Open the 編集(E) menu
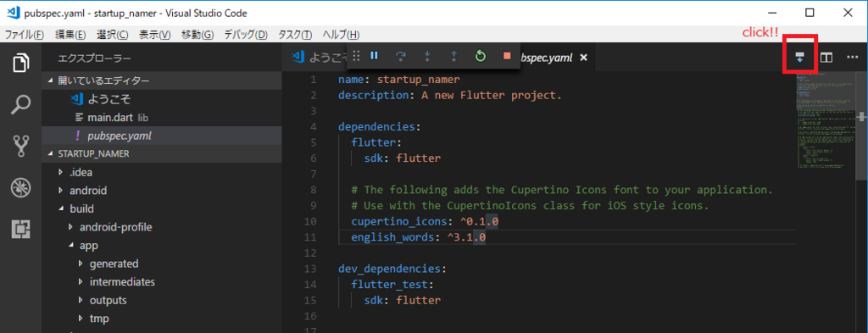Image resolution: width=868 pixels, height=333 pixels. point(70,34)
